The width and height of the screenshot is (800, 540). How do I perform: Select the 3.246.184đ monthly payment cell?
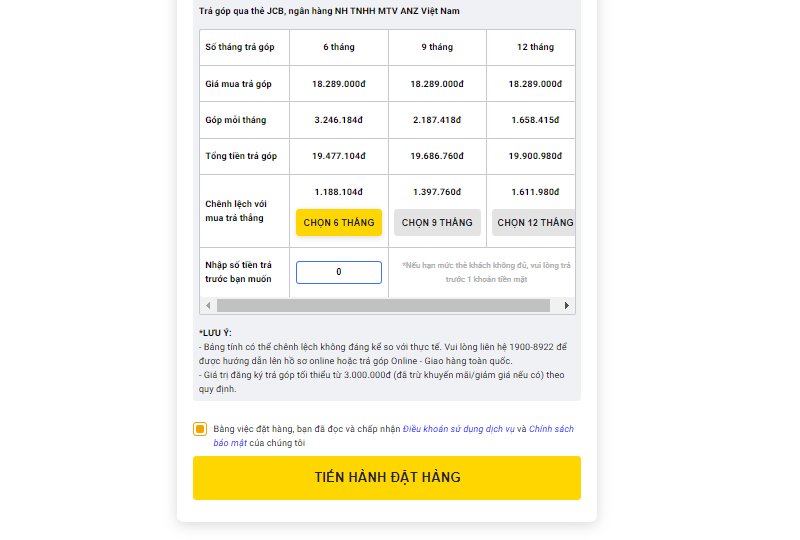339,120
